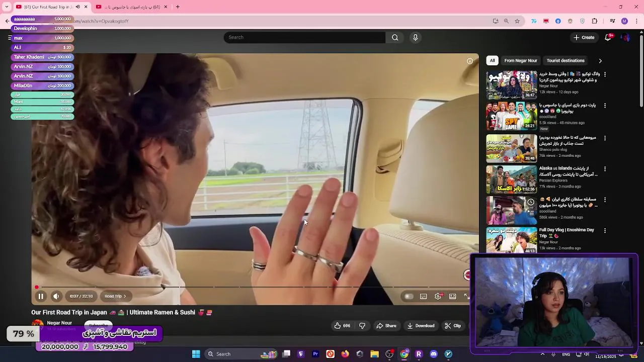Viewport: 644px width, 362px height.
Task: Open options menu for Shanco polo vlog video
Action: (x=605, y=138)
